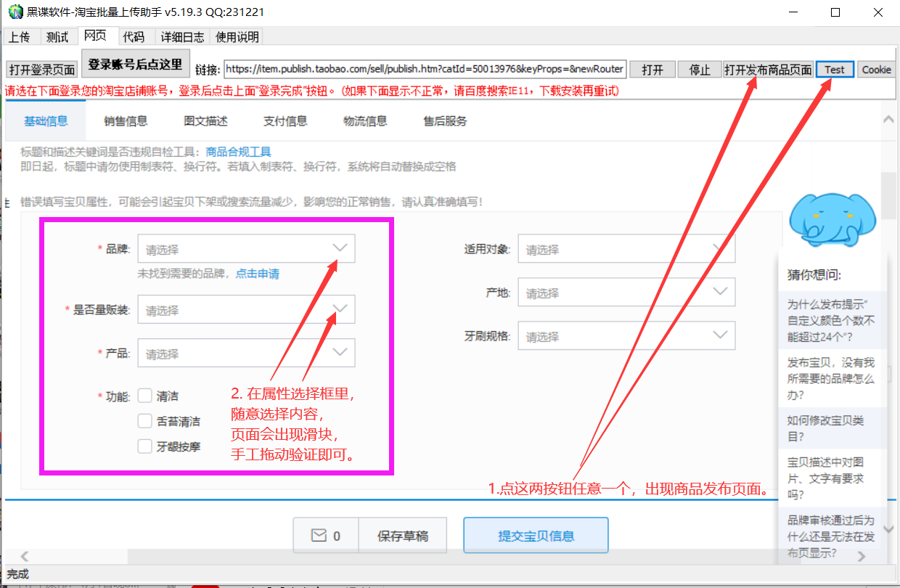The image size is (900, 588).
Task: Expand the 适用对象 dropdown
Action: pyautogui.click(x=626, y=249)
